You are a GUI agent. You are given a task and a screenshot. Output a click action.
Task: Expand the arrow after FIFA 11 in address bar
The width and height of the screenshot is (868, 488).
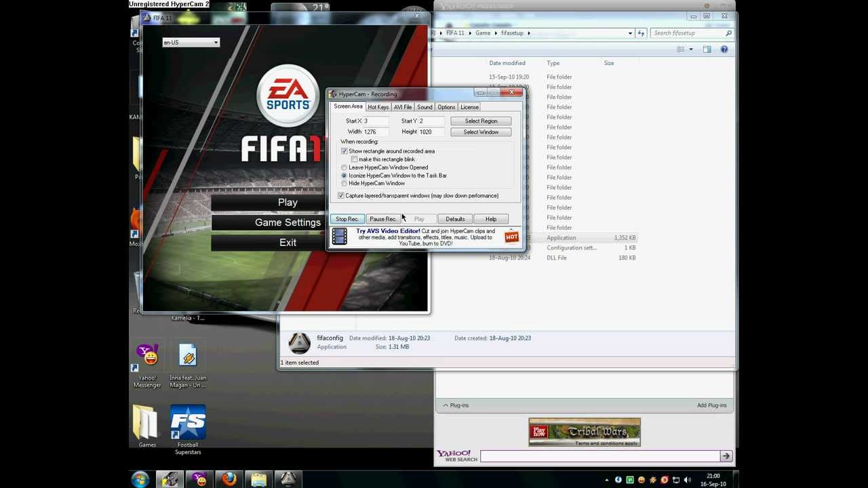(470, 33)
